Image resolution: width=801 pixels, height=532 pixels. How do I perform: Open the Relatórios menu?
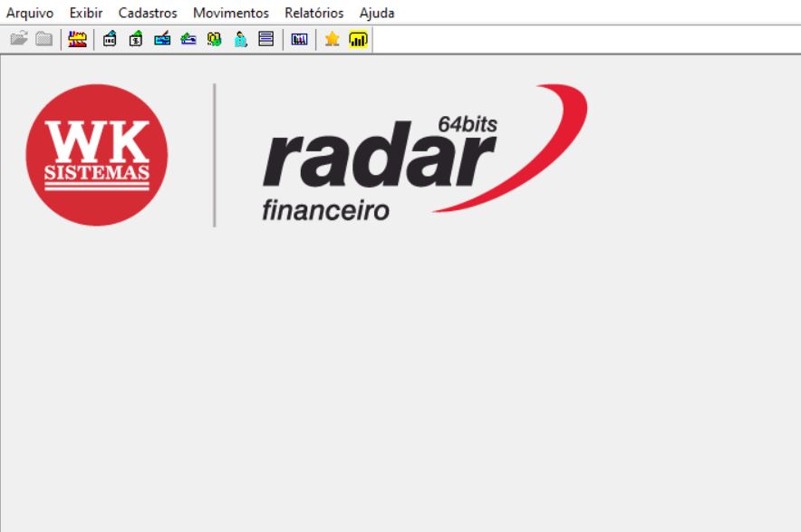[314, 13]
